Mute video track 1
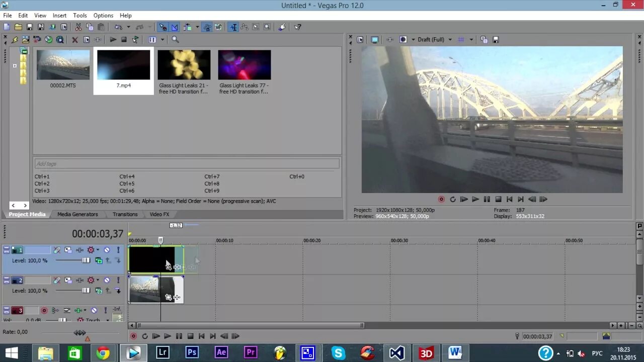Viewport: 644px width, 362px height. tap(107, 250)
